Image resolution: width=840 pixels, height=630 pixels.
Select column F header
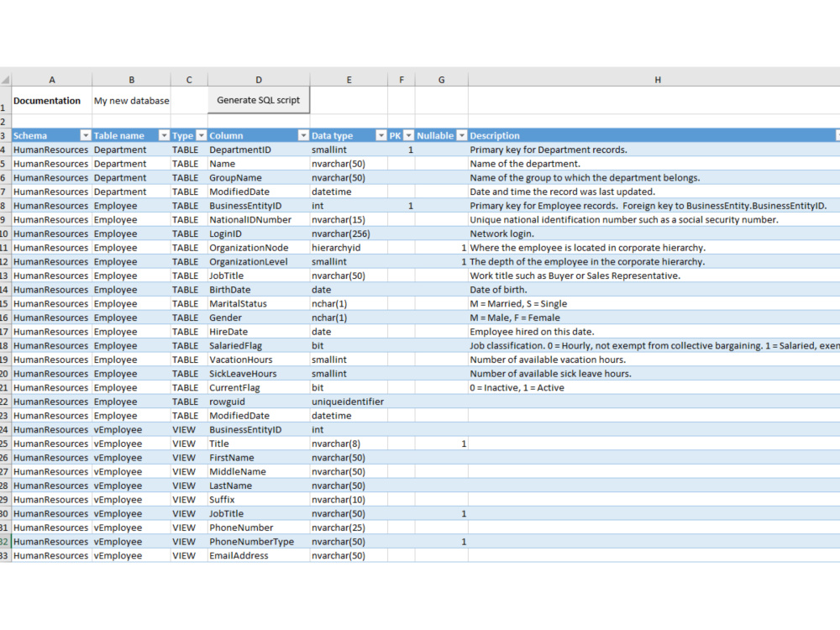tap(402, 80)
